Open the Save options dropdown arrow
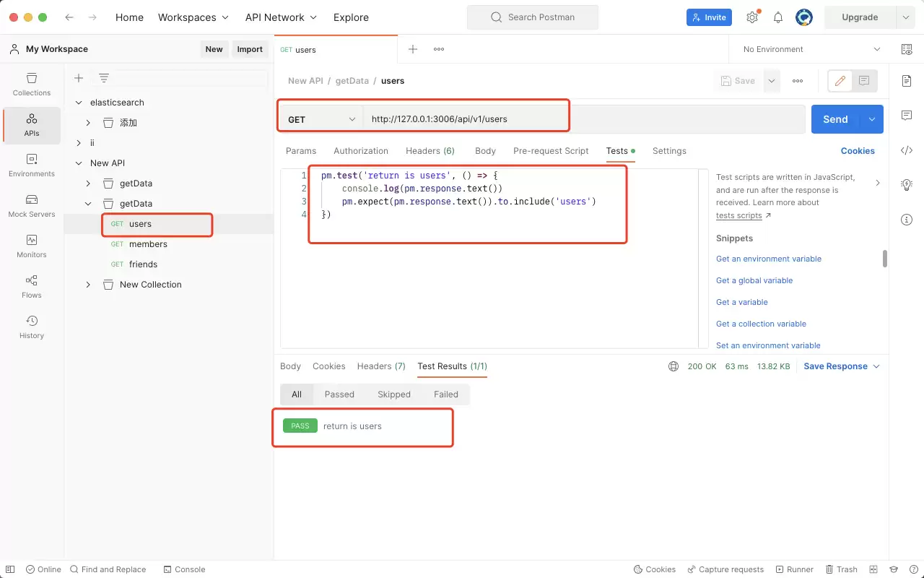This screenshot has height=578, width=924. pos(772,81)
